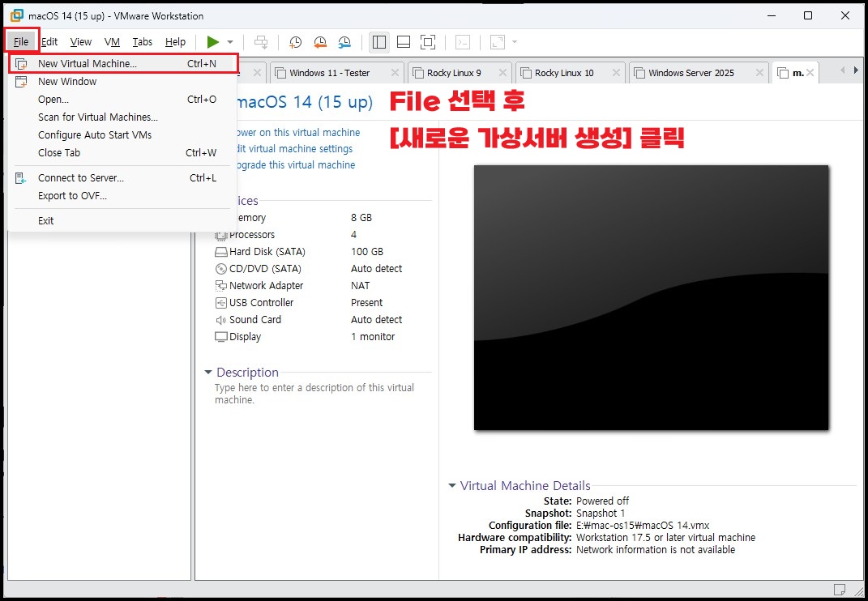
Task: Close the Rocky Linux 10 tab
Action: click(616, 73)
